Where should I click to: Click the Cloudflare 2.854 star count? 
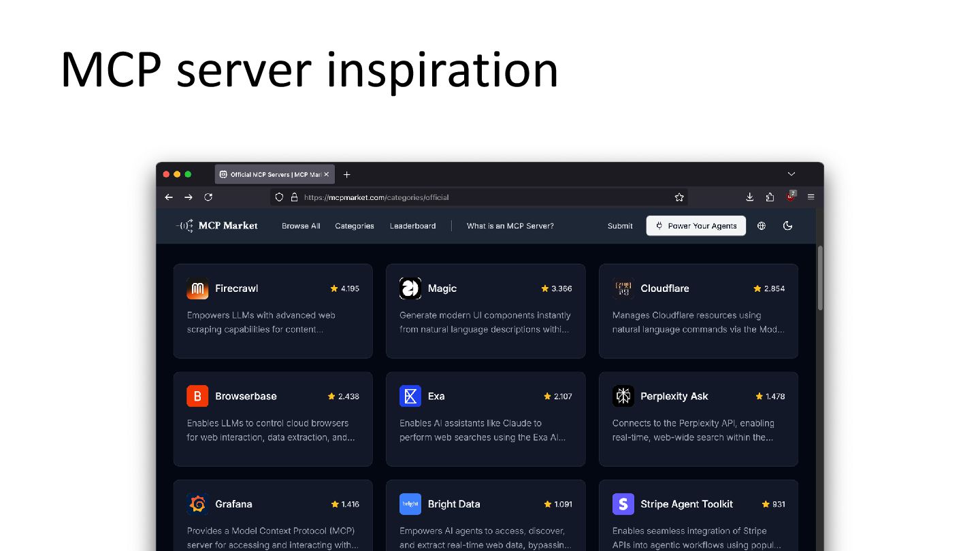point(769,288)
